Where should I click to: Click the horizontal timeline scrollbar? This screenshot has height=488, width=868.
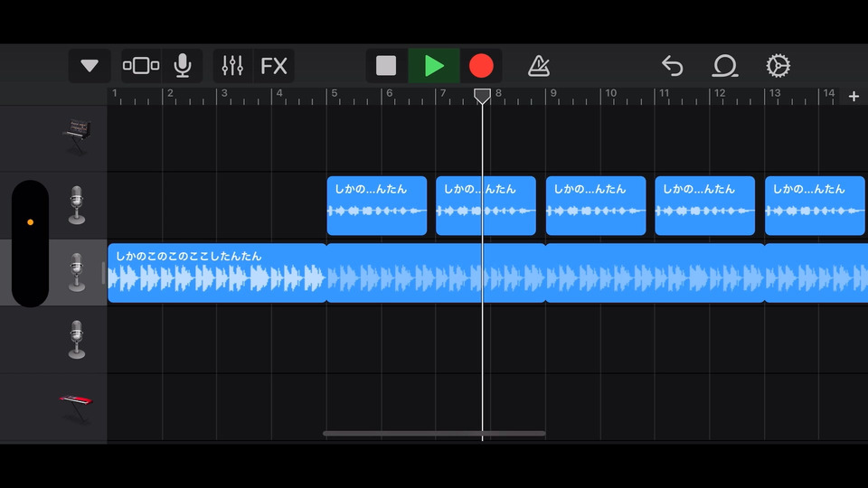[434, 433]
